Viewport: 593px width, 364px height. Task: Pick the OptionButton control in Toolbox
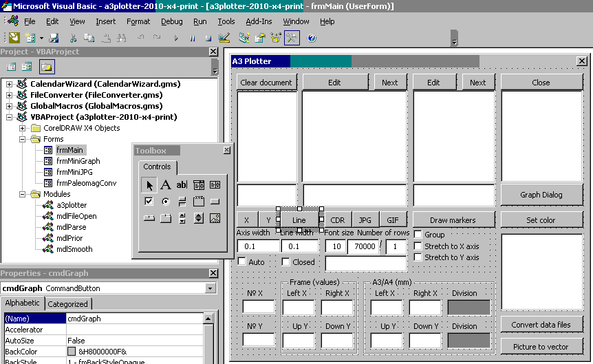click(x=165, y=202)
